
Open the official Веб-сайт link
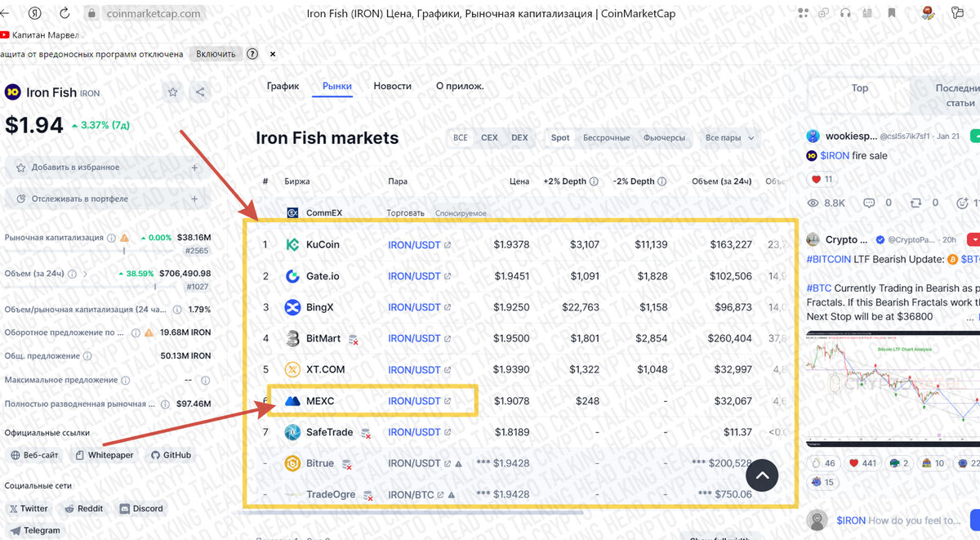point(35,455)
